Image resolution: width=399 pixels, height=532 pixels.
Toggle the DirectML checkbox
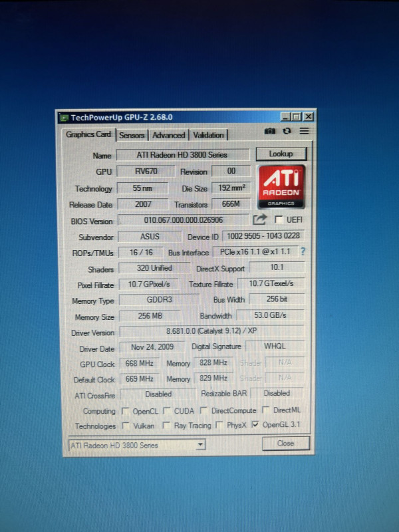point(265,410)
